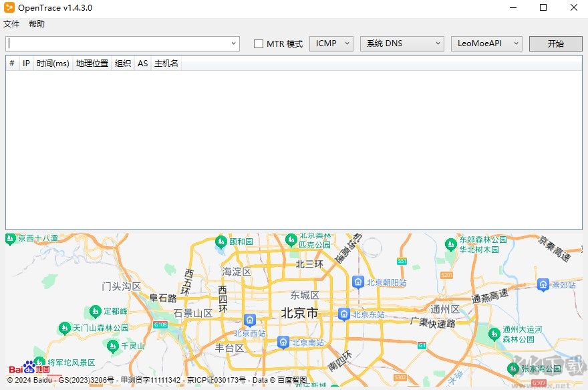This screenshot has width=588, height=390.
Task: Open the ICMP protocol dropdown
Action: [x=348, y=43]
